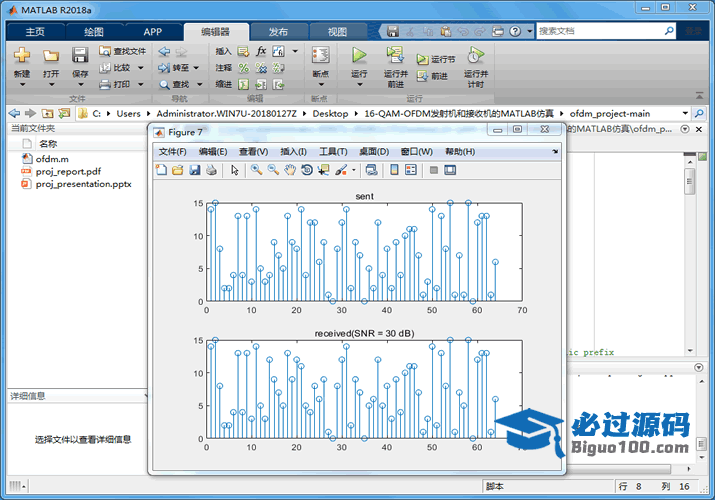Click the insert function fx icon
The width and height of the screenshot is (715, 500).
tap(261, 51)
